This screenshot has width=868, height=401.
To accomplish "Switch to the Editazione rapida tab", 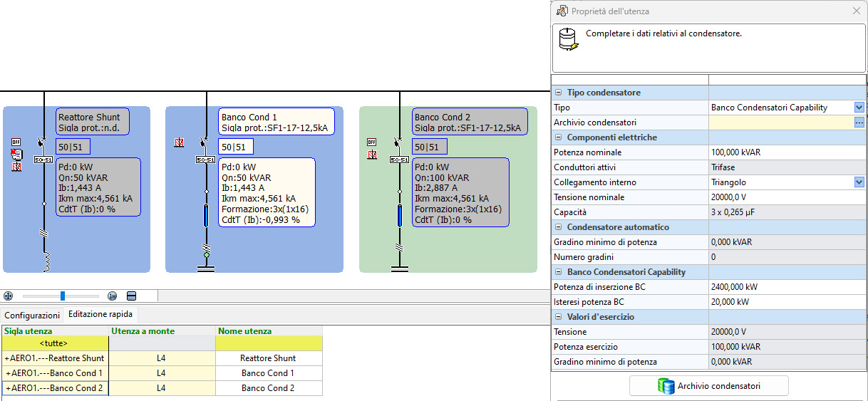I will pos(100,314).
